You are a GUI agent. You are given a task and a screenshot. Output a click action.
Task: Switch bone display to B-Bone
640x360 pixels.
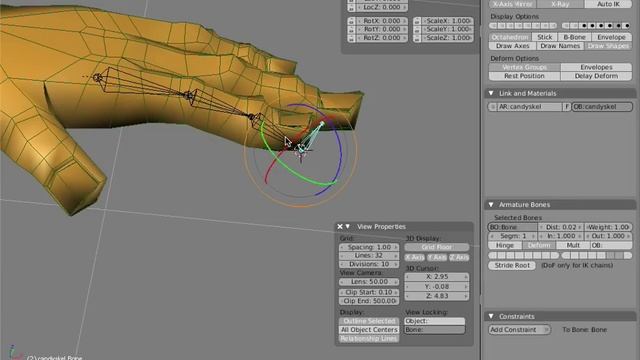(x=574, y=37)
